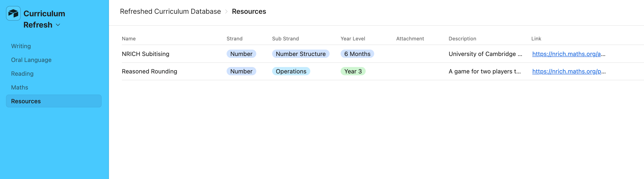The image size is (644, 179).
Task: Click the Resources breadcrumb title
Action: coord(249,11)
